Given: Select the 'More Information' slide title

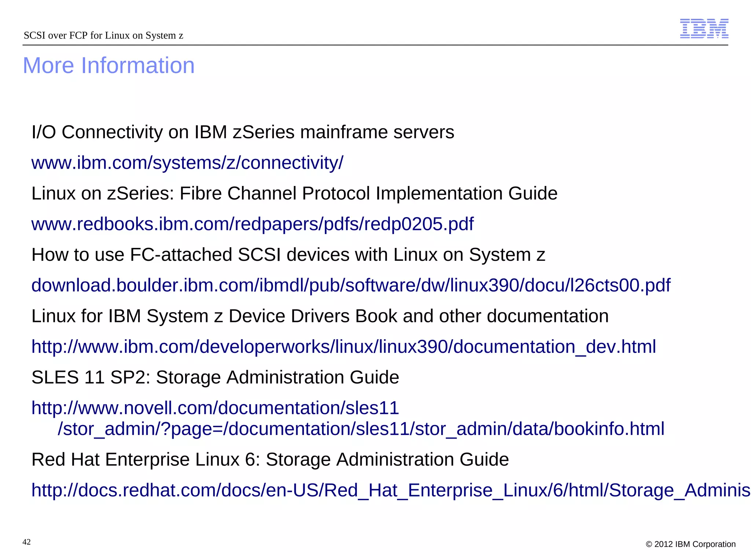Looking at the screenshot, I should [x=109, y=65].
